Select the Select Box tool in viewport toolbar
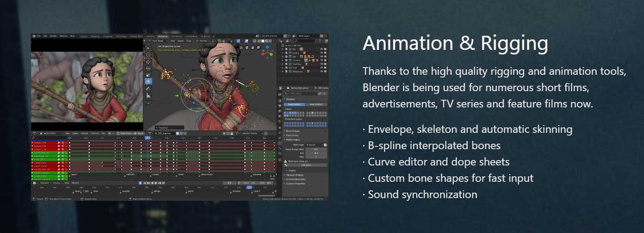 [x=148, y=48]
